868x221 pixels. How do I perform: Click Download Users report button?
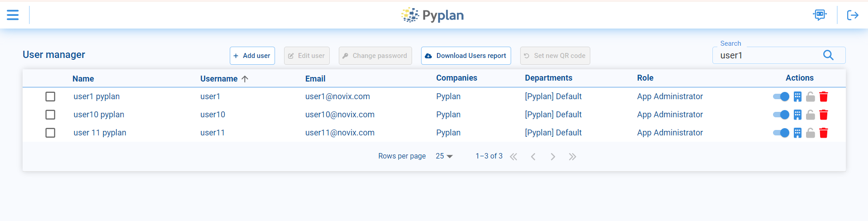(x=465, y=56)
